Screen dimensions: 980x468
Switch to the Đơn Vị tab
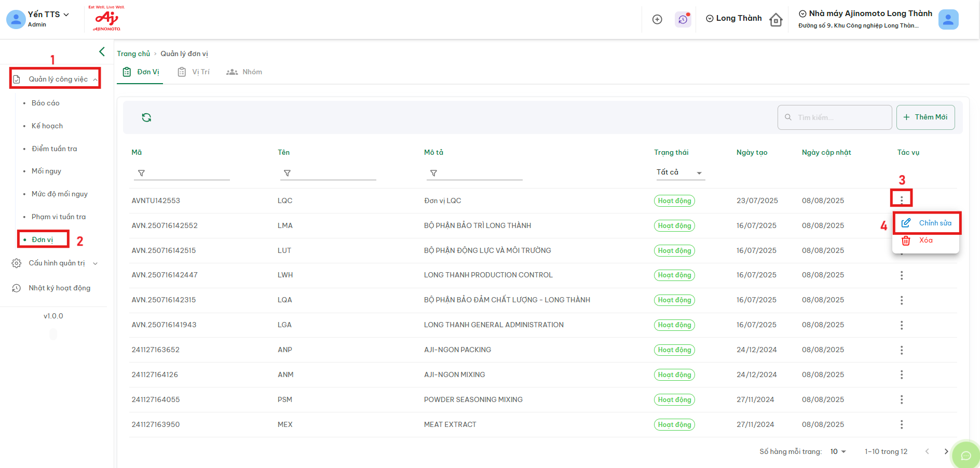pyautogui.click(x=141, y=72)
